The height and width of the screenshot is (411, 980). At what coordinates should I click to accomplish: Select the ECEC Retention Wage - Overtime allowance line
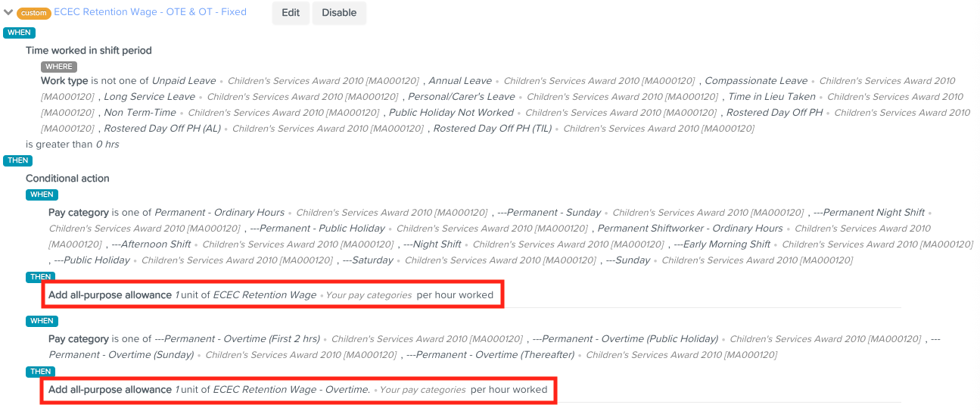point(297,389)
